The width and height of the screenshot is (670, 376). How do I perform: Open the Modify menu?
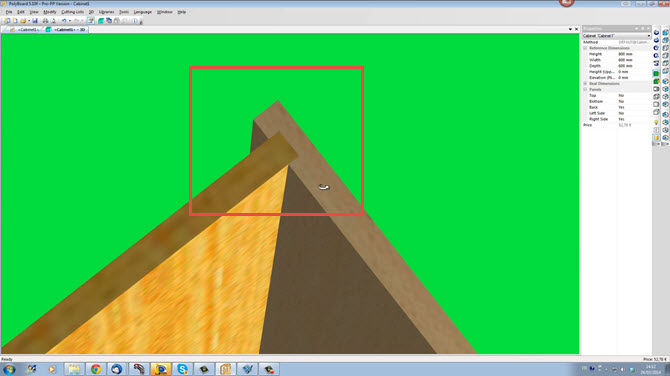50,12
